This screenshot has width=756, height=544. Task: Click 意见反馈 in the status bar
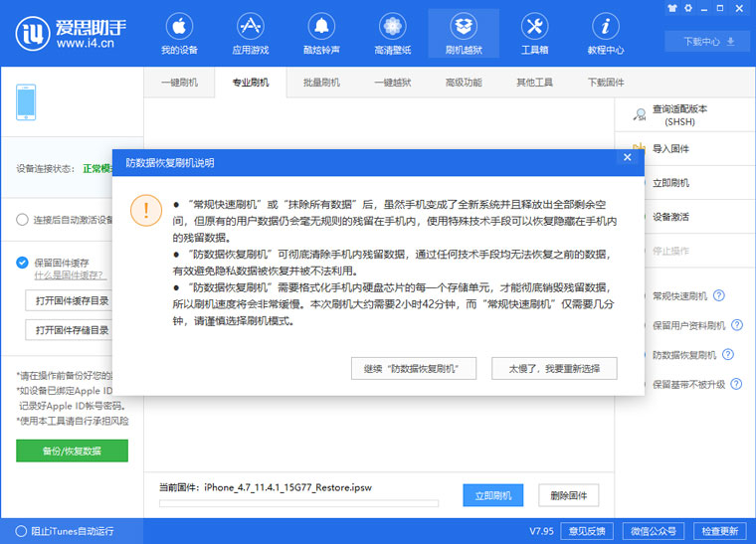tap(587, 531)
